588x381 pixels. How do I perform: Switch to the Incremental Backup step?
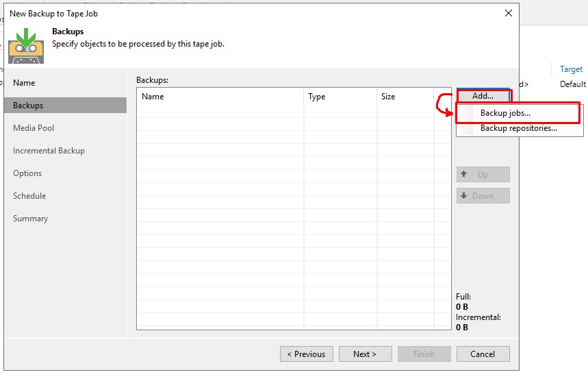click(x=49, y=151)
